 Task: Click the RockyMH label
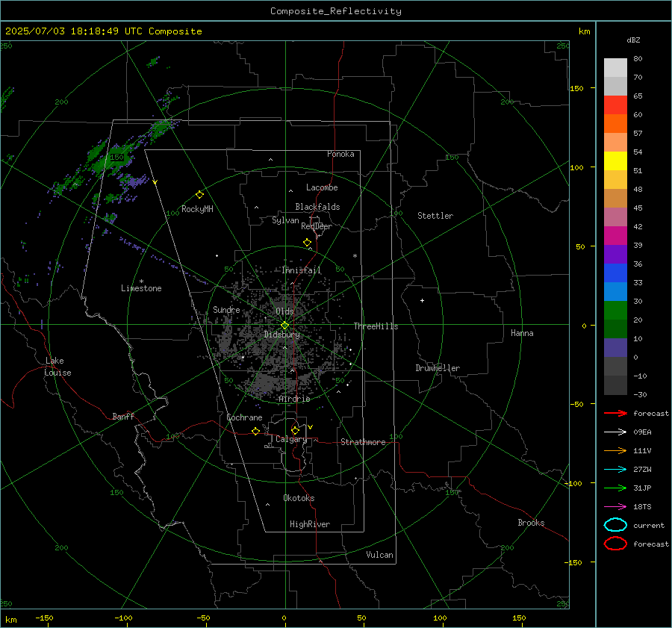click(x=197, y=209)
